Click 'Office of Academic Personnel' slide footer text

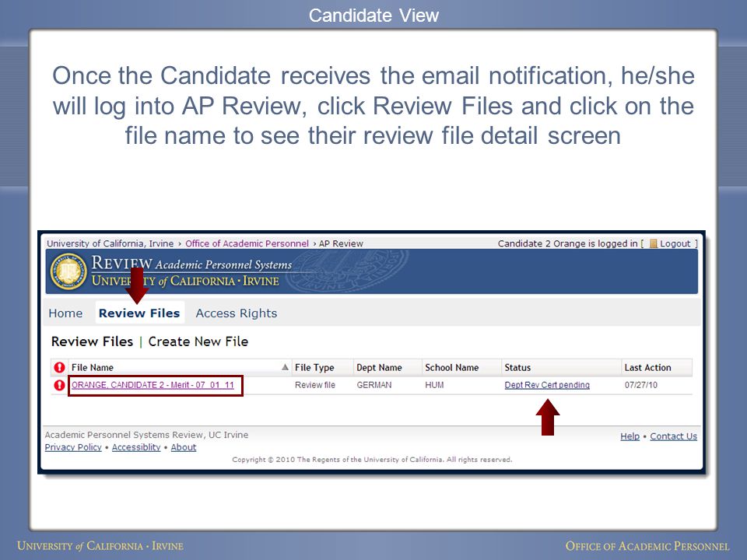pyautogui.click(x=647, y=546)
